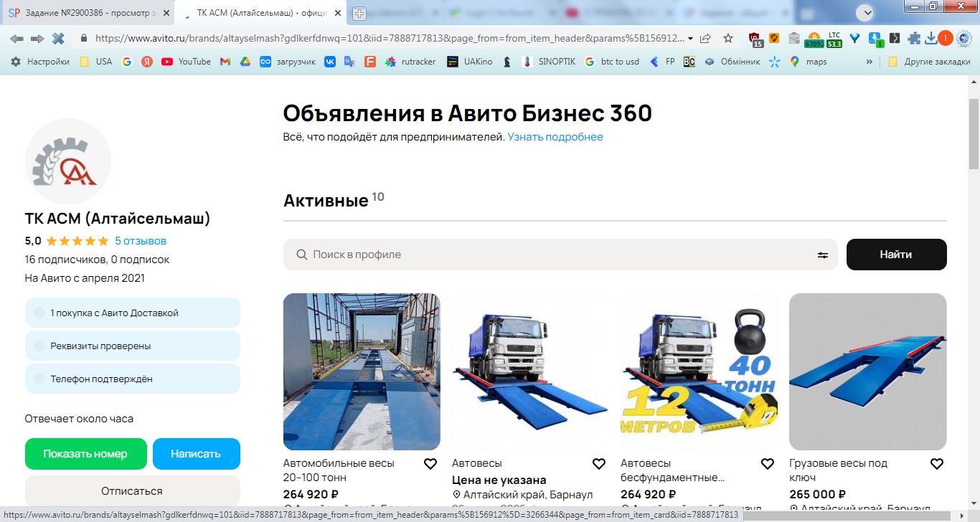The width and height of the screenshot is (980, 522).
Task: Open the загрузчик bookmark
Action: (287, 62)
